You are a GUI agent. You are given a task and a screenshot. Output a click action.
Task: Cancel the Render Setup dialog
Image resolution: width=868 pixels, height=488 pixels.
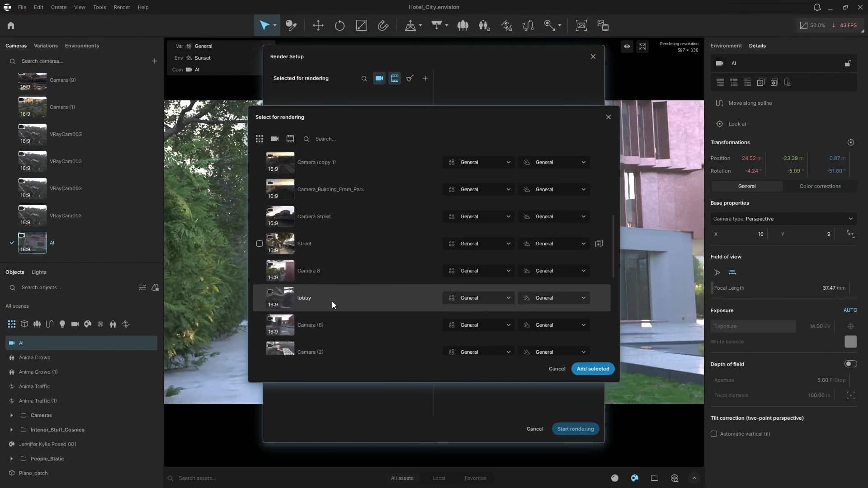[x=535, y=429]
